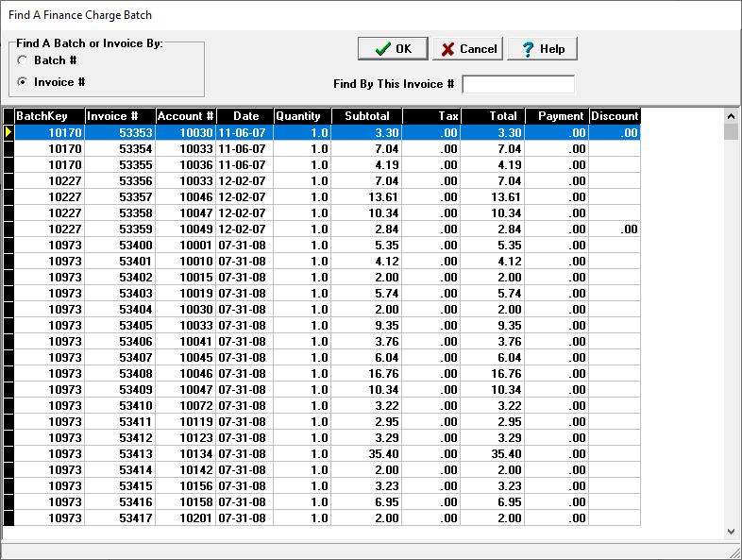Click the row selector beside invoice 53400
Viewport: 742px width, 560px height.
click(8, 245)
